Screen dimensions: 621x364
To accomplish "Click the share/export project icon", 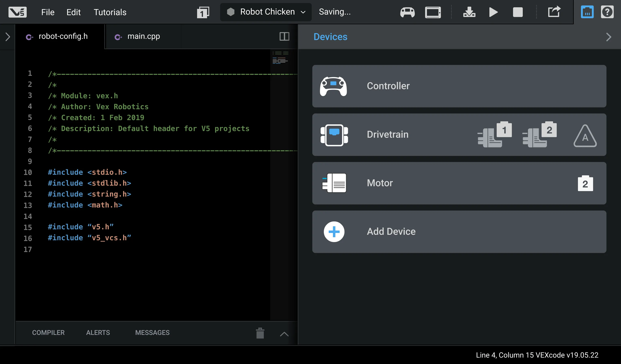I will (x=554, y=12).
